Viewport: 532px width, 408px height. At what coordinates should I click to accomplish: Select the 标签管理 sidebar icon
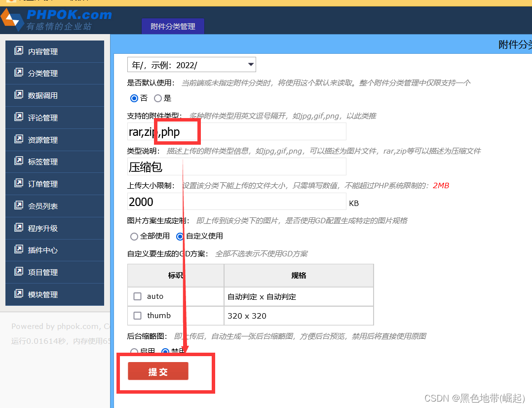20,162
